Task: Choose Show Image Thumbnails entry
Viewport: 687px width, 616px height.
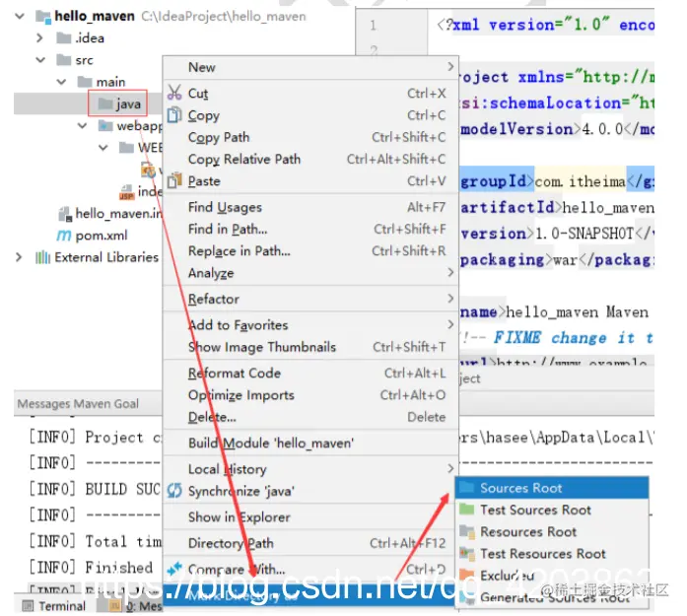Action: point(310,347)
